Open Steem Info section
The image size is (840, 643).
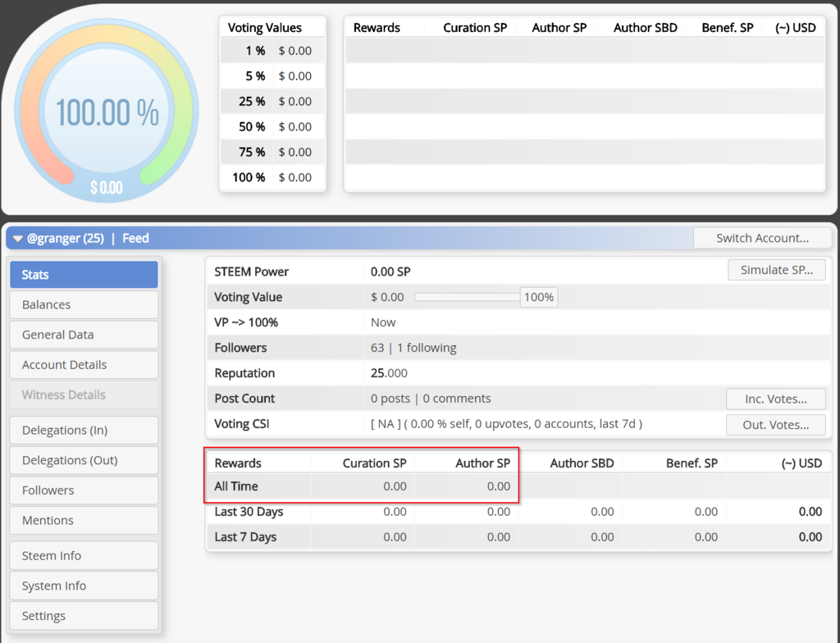(x=84, y=556)
